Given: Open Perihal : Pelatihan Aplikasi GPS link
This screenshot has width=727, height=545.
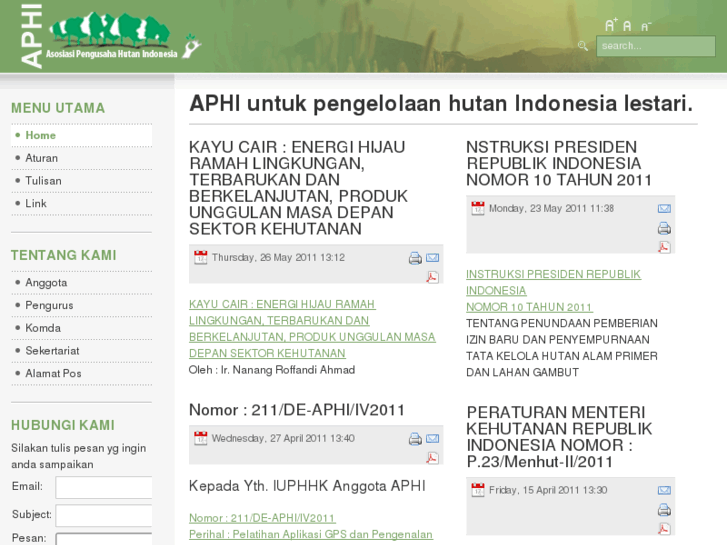Looking at the screenshot, I should point(311,534).
